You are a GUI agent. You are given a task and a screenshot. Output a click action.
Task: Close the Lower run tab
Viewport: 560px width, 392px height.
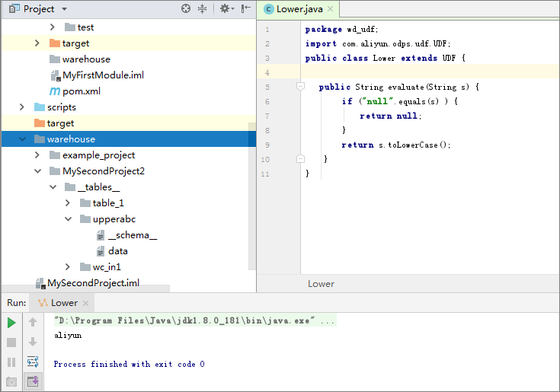click(85, 303)
